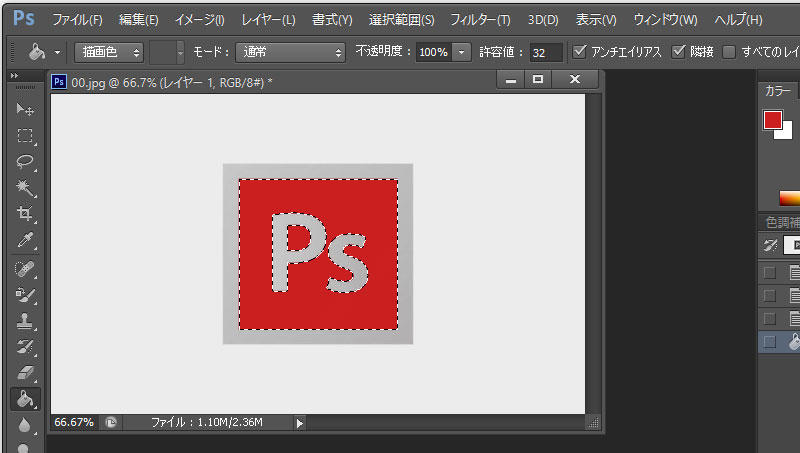
Task: Click the Photoshop Ps logo in menu bar
Action: pos(23,19)
